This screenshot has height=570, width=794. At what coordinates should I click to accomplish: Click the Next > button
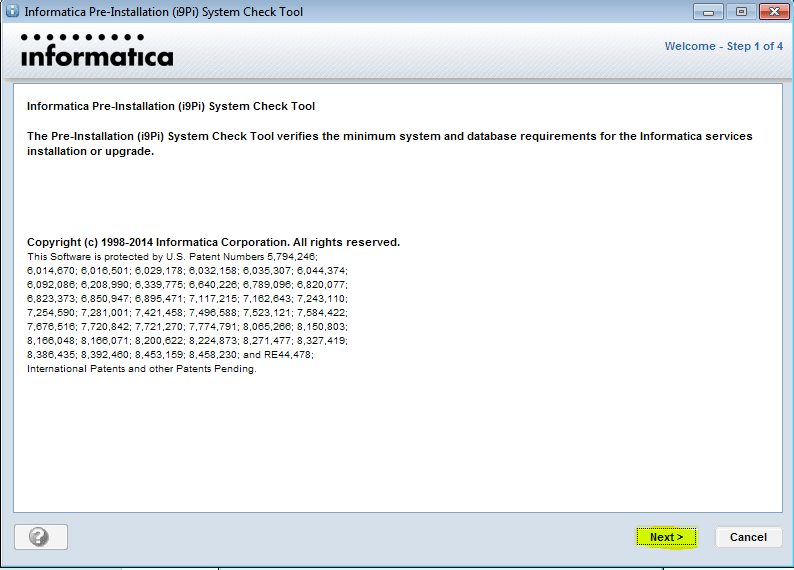click(666, 537)
